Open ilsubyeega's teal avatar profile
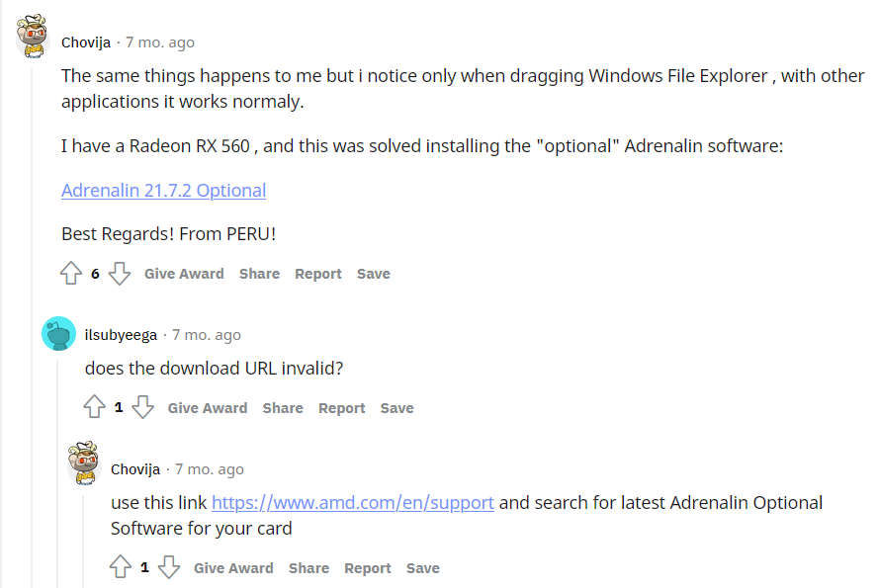Image resolution: width=879 pixels, height=588 pixels. click(59, 334)
